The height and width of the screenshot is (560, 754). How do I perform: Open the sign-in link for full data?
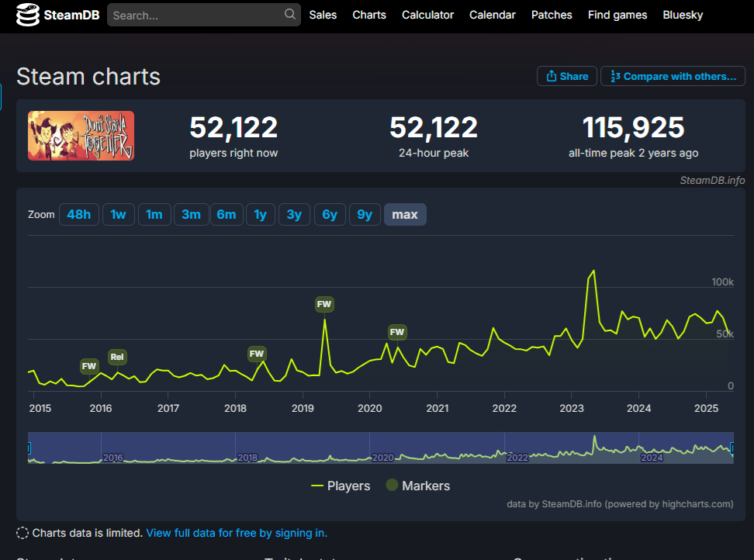click(x=237, y=533)
